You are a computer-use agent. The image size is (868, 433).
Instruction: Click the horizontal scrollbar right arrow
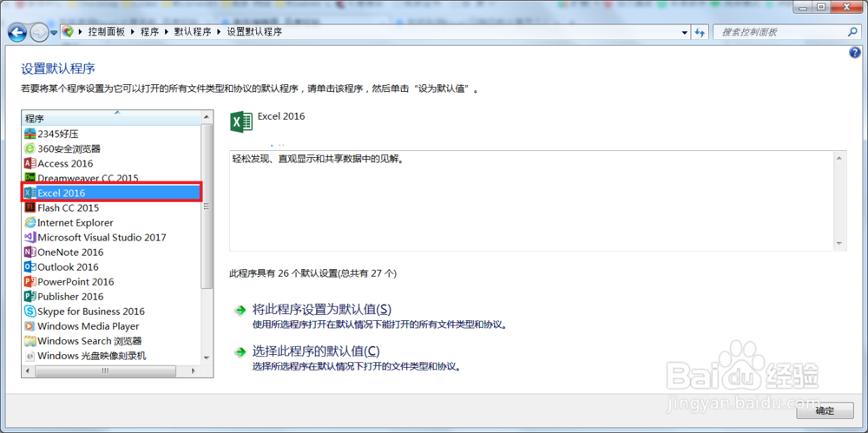pyautogui.click(x=194, y=371)
